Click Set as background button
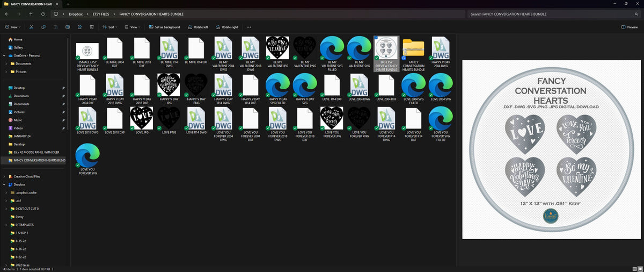Image resolution: width=644 pixels, height=272 pixels. click(165, 27)
